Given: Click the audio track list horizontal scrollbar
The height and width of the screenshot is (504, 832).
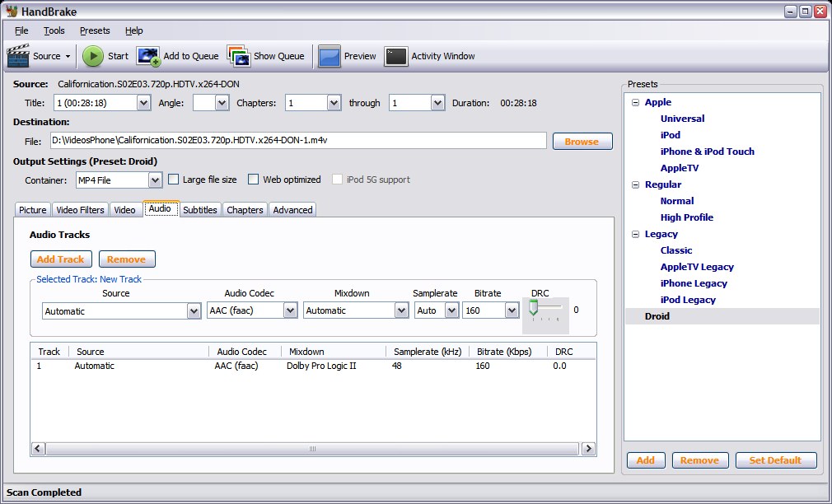Looking at the screenshot, I should pyautogui.click(x=312, y=449).
